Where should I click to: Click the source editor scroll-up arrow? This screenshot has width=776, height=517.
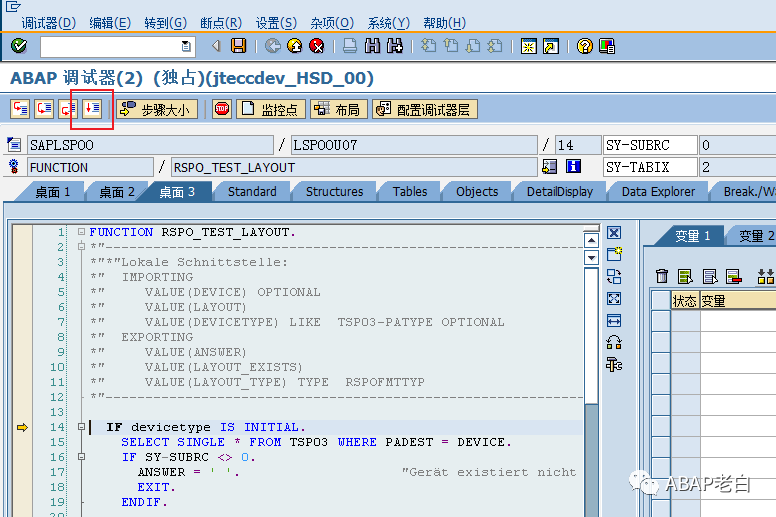591,240
